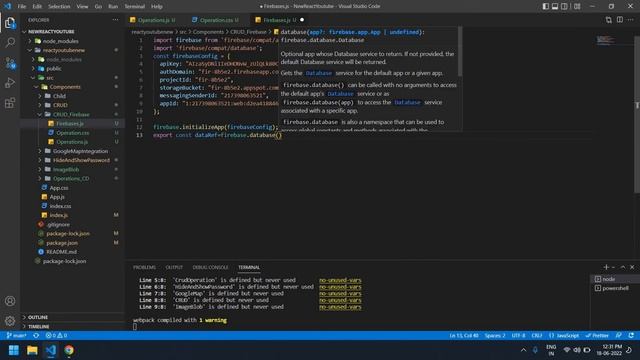This screenshot has height=360, width=640.
Task: Maximize the terminal panel with chevron up
Action: point(623,267)
